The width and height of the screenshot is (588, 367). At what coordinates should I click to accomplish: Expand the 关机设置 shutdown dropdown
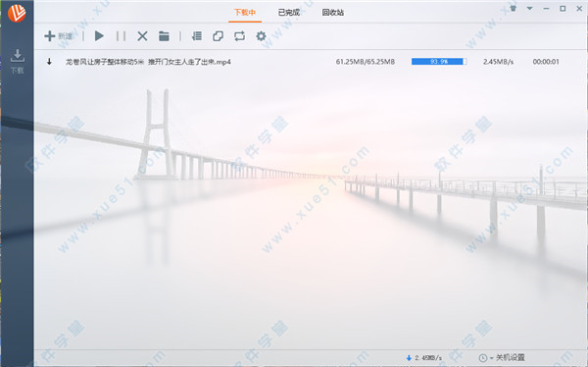coord(502,357)
